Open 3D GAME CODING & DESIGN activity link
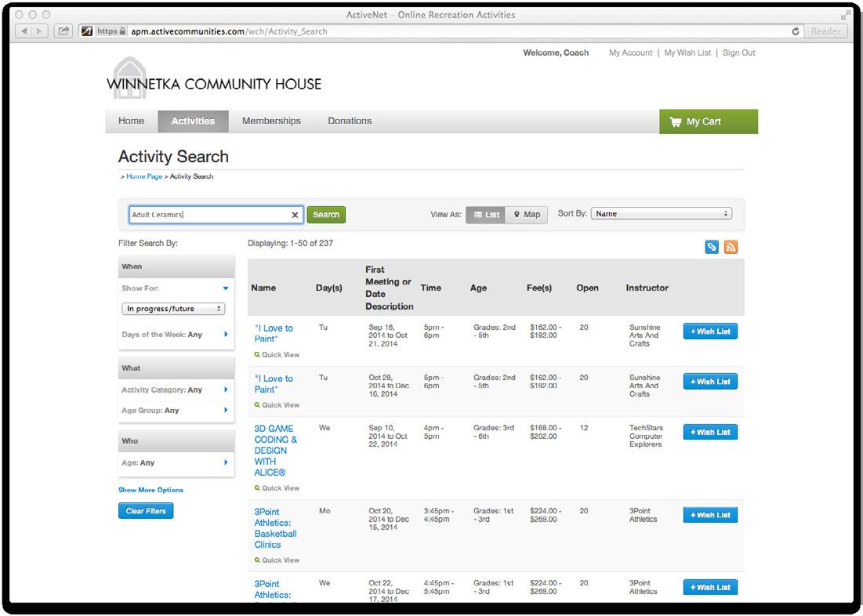 [x=275, y=451]
